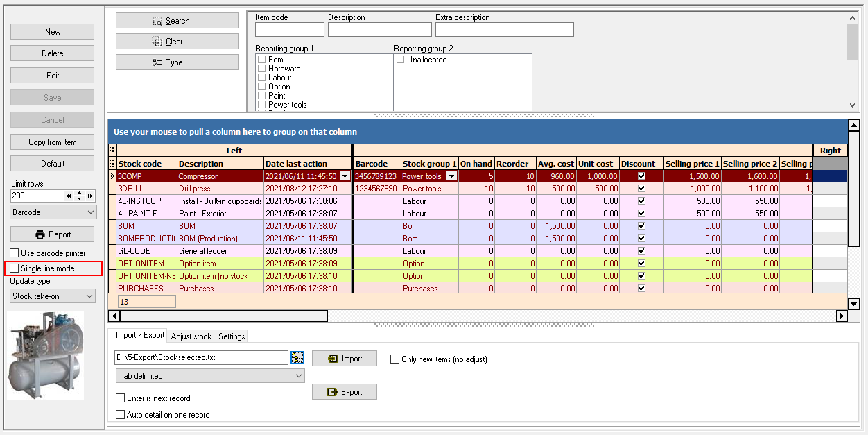The image size is (868, 435).
Task: Open the Settings tab
Action: tap(232, 336)
